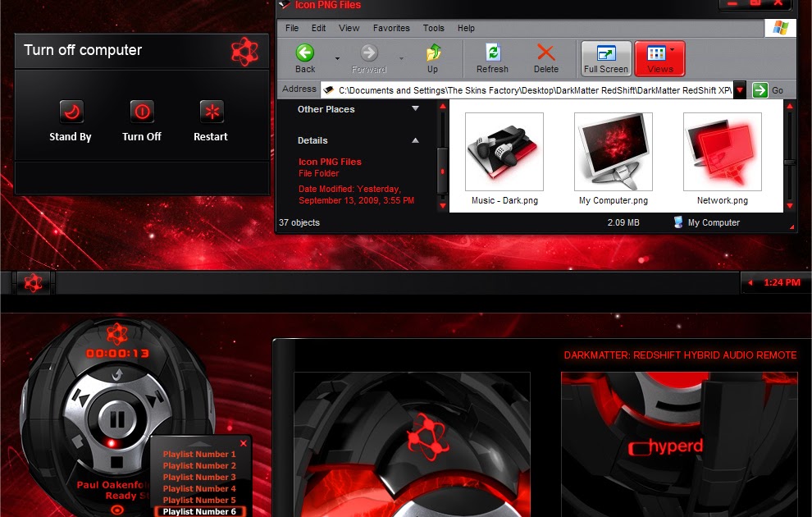Pause playback on the audio remote
This screenshot has width=812, height=517.
117,419
